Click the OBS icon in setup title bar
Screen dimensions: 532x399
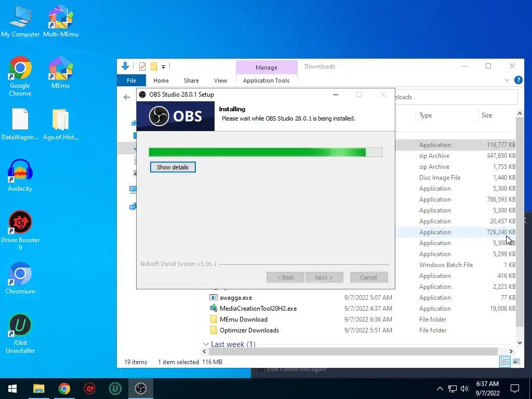[142, 95]
